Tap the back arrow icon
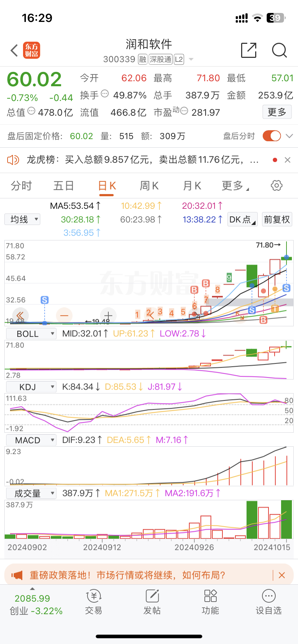 point(14,51)
